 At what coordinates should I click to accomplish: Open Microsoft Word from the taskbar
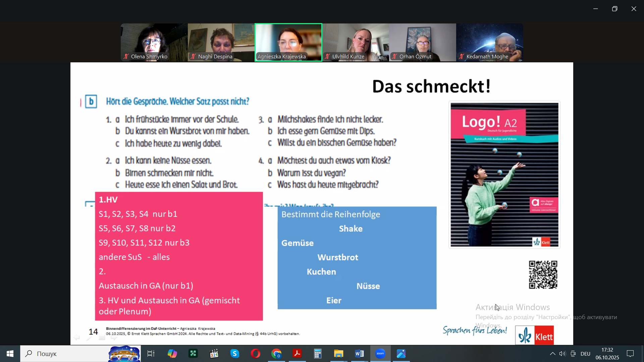coord(359,354)
